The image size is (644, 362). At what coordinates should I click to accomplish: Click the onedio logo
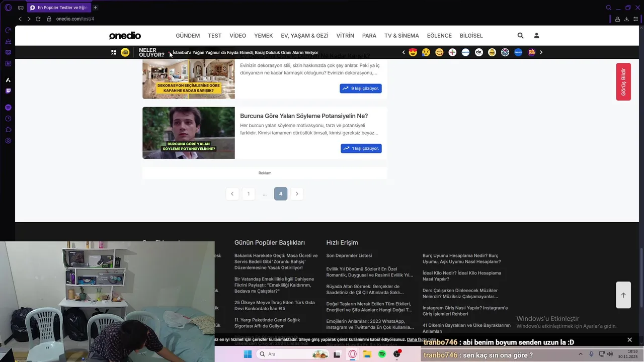pyautogui.click(x=125, y=36)
